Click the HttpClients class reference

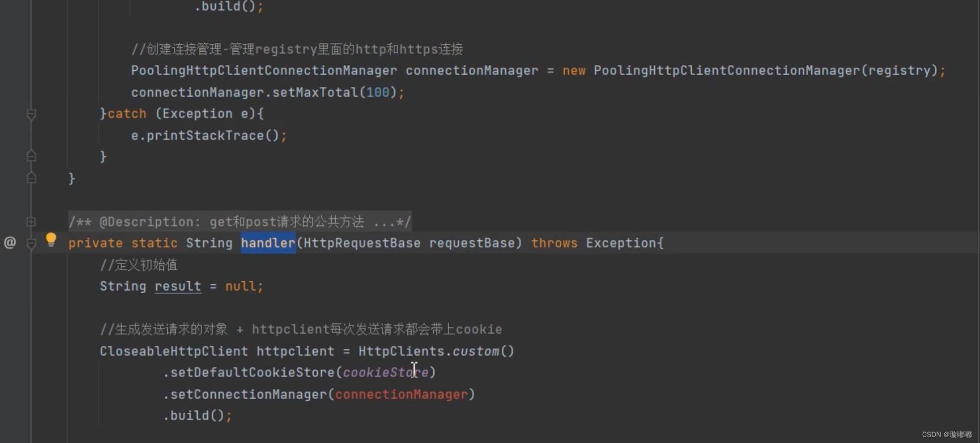(401, 351)
